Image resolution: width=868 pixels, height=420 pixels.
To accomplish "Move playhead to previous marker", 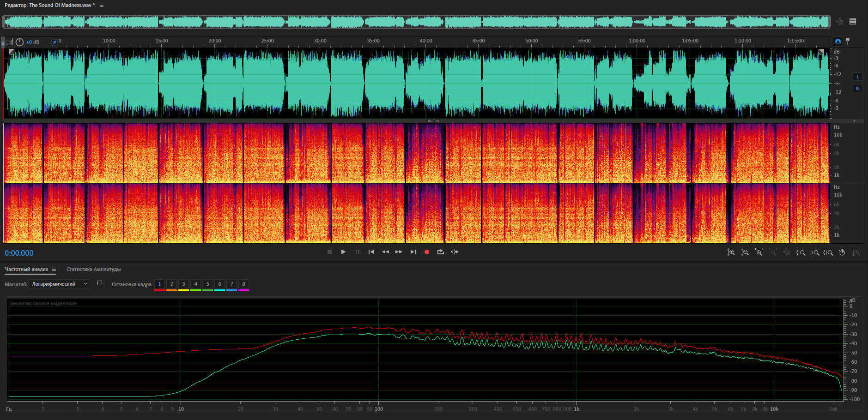I will (371, 252).
